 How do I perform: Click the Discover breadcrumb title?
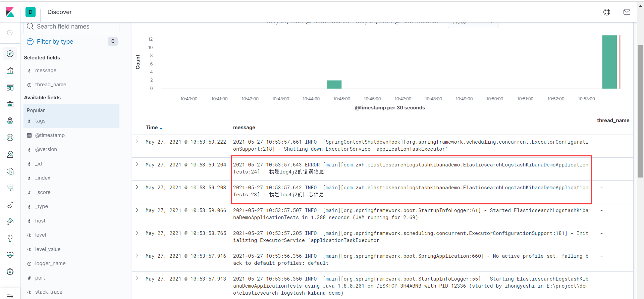60,12
